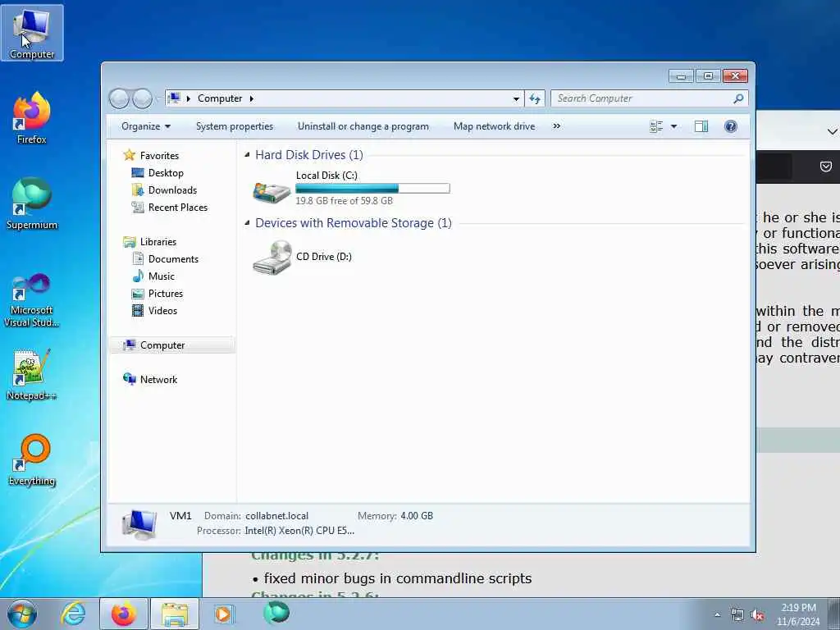840x630 pixels.
Task: Select the Notepad++ desktop shortcut
Action: (x=32, y=375)
